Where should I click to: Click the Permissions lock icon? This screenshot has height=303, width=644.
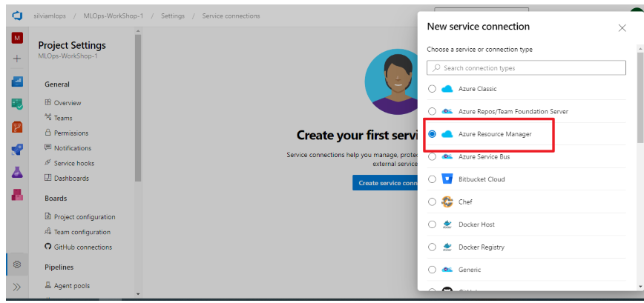click(47, 133)
